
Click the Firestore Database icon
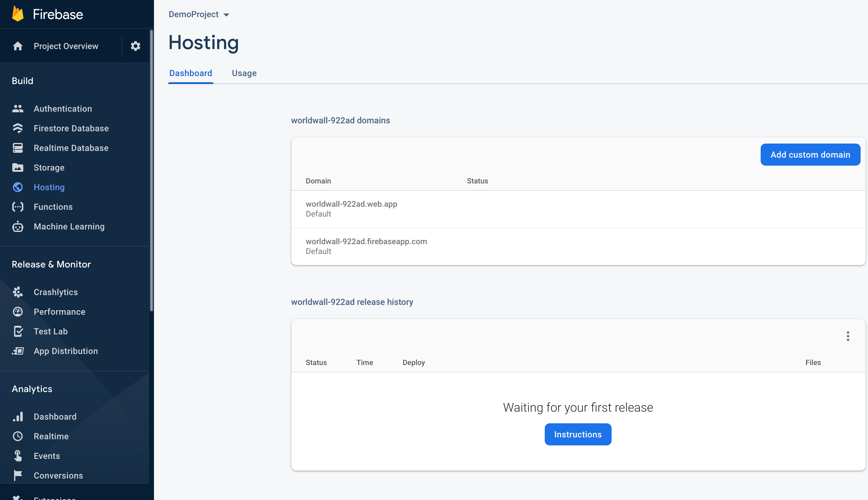coord(17,128)
